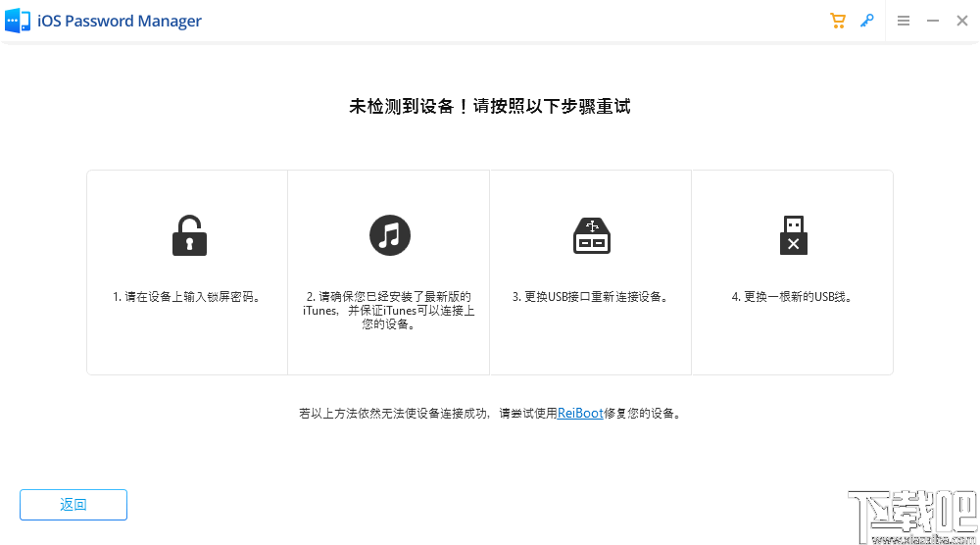Click the text '4. 更换一根新的USB线。'
980x545 pixels.
click(x=792, y=297)
